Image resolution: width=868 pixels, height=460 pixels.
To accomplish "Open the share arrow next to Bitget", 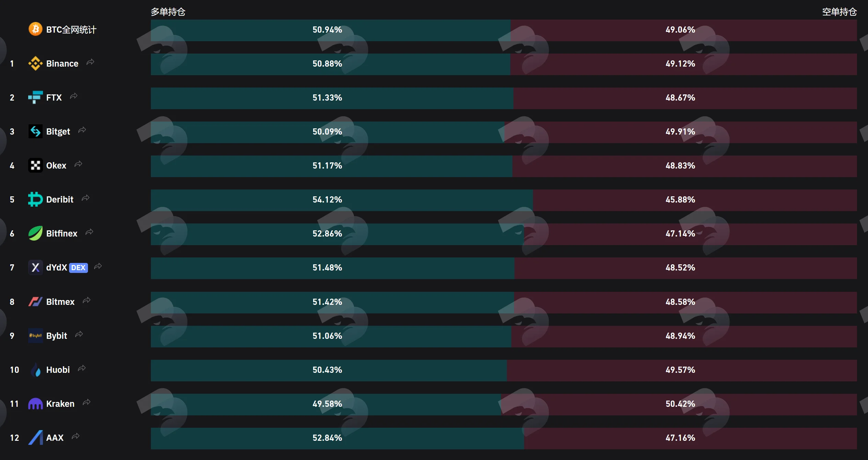I will 82,130.
